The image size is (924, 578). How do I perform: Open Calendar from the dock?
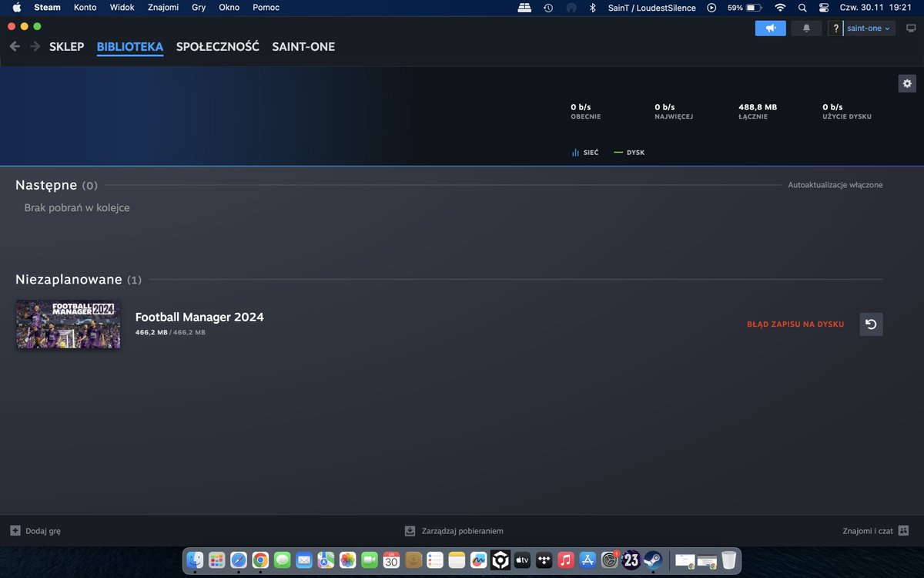point(391,560)
